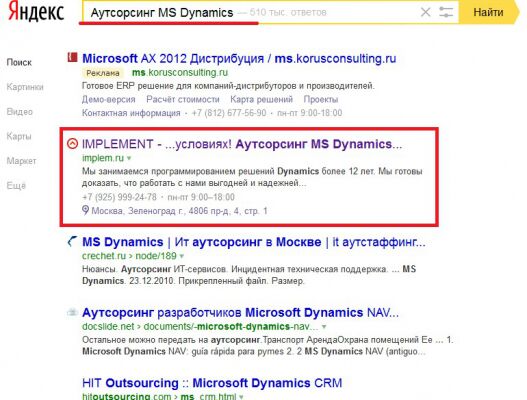Click the crechet.ru › node/189 URL
The height and width of the screenshot is (400, 527).
click(129, 256)
